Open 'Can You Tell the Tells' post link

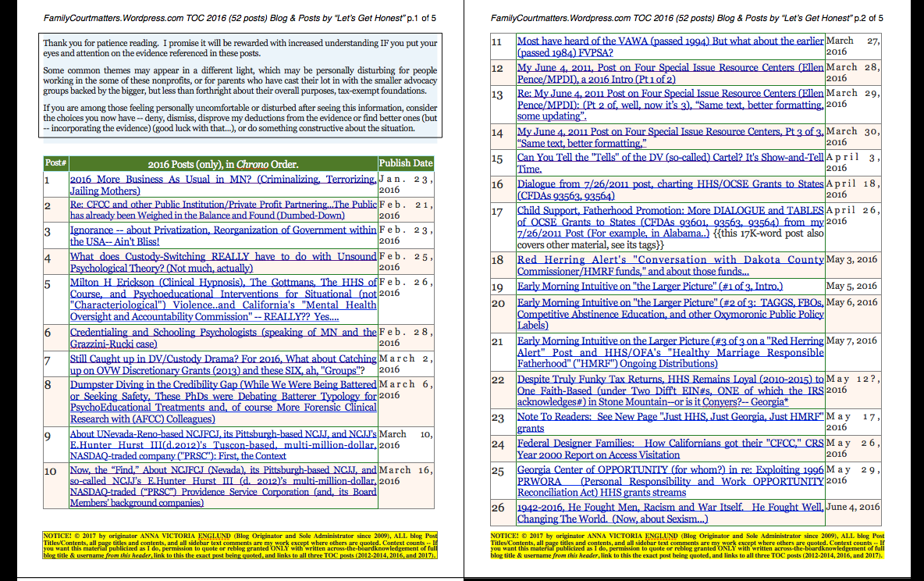tap(670, 159)
